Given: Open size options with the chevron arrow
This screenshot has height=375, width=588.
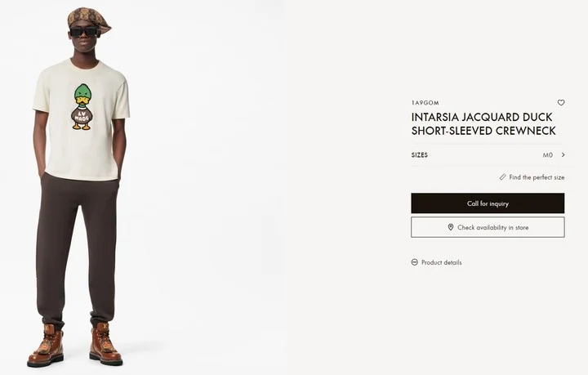Looking at the screenshot, I should 563,155.
